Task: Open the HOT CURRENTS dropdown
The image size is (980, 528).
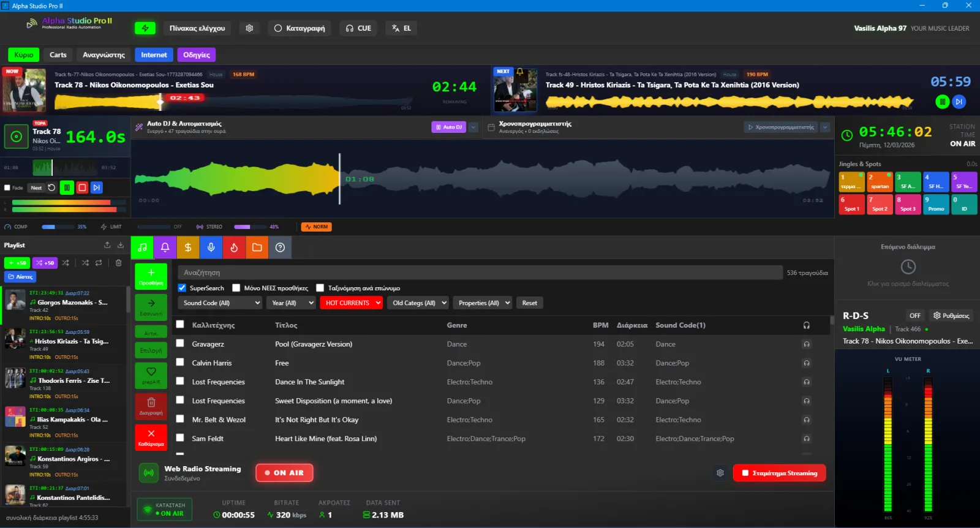Action: [352, 303]
